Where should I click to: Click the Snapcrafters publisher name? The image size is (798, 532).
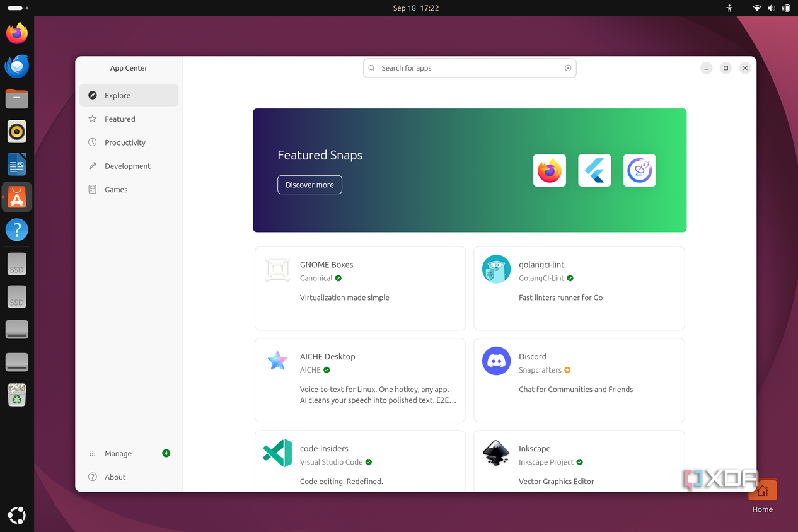click(540, 370)
